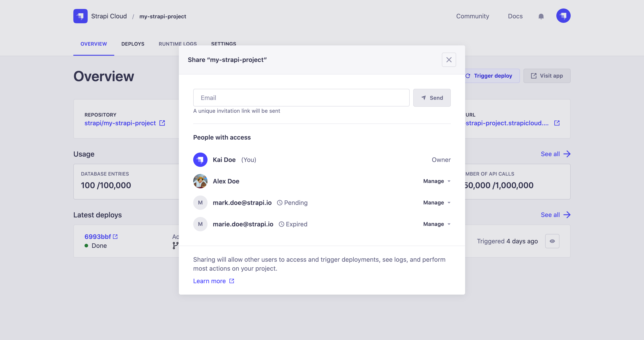Click the Strapi Cloud logo icon
The height and width of the screenshot is (340, 644).
click(x=80, y=16)
